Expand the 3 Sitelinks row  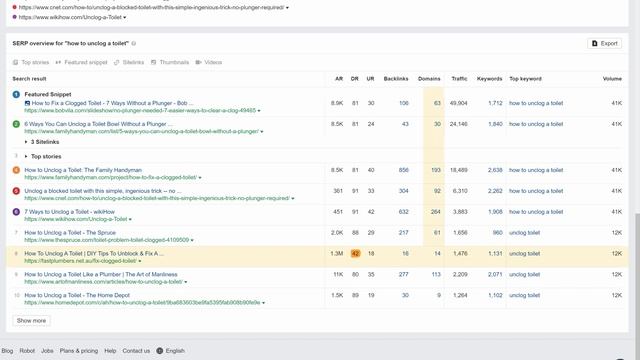(x=42, y=142)
